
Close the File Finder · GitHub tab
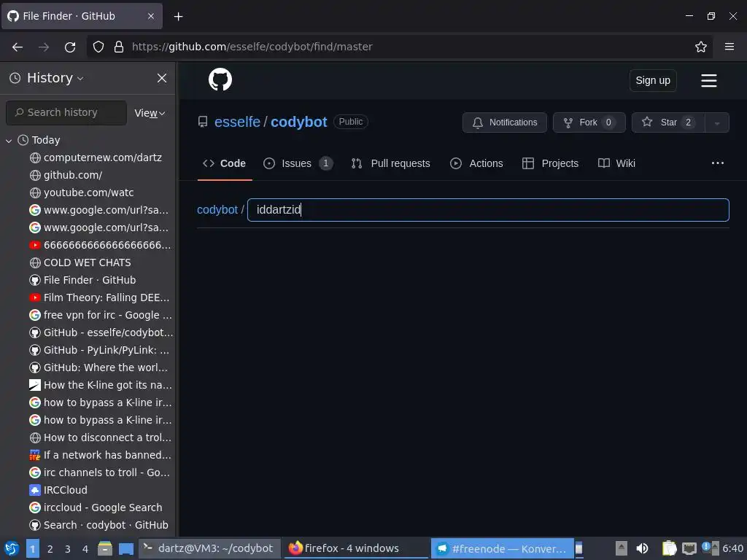150,16
